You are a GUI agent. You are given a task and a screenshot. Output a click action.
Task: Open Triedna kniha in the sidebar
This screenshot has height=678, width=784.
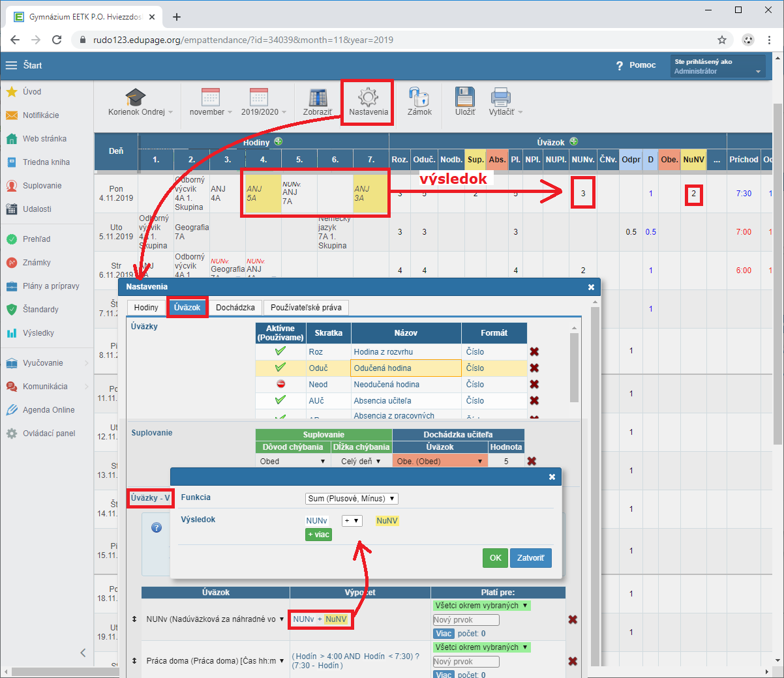(46, 162)
